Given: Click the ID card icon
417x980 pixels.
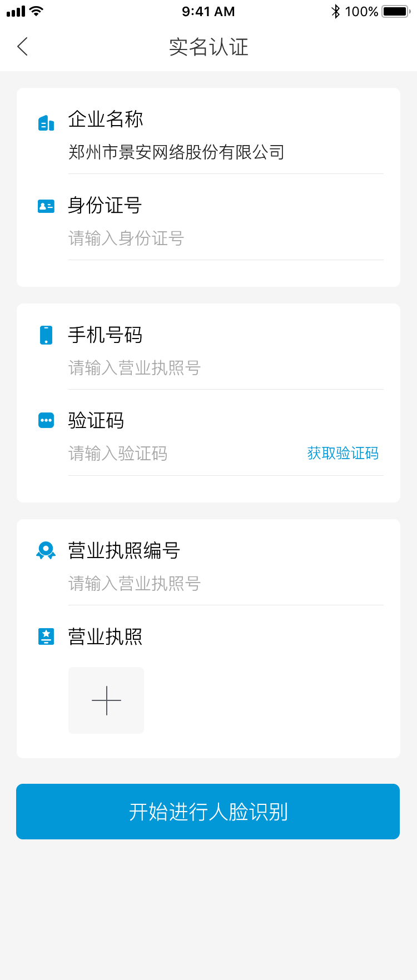Looking at the screenshot, I should [x=46, y=206].
